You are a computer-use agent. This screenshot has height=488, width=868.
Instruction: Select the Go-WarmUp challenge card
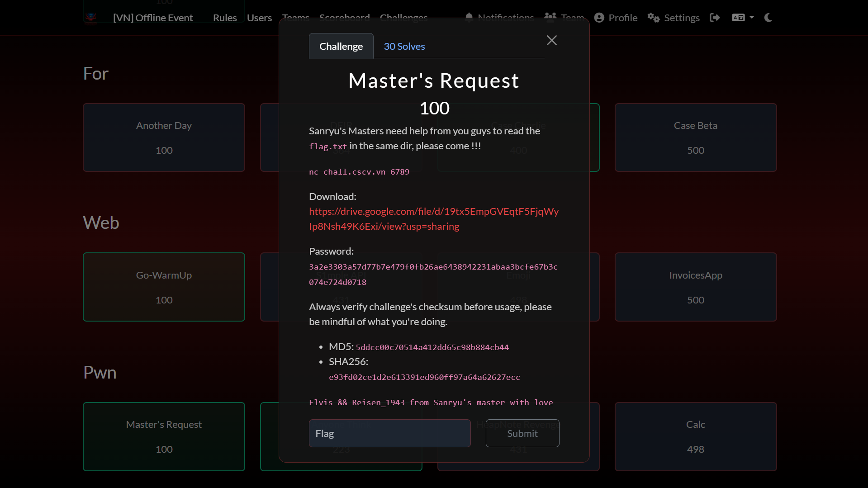coord(164,287)
